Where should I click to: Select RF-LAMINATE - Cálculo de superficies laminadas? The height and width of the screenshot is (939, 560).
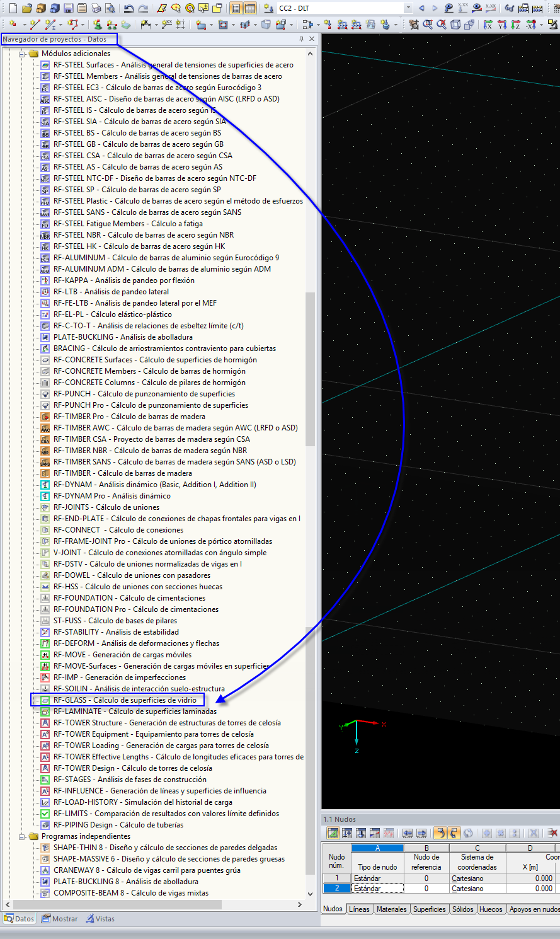coord(135,711)
